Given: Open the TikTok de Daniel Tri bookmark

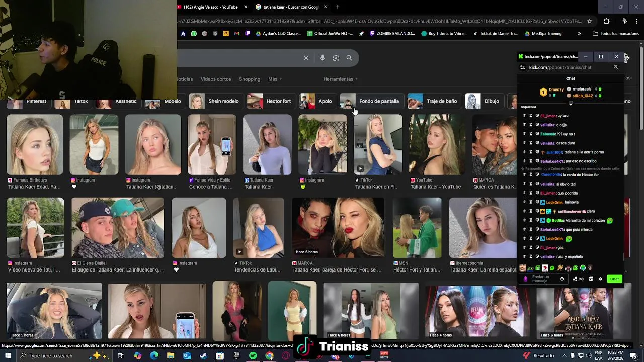Looking at the screenshot, I should (x=495, y=34).
